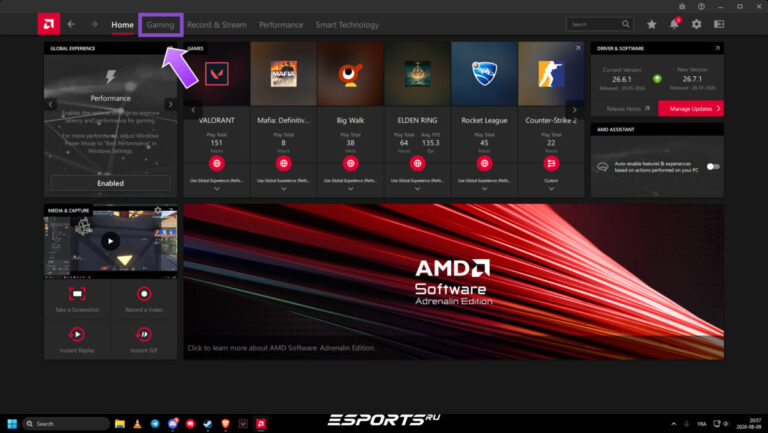Click the Enabled button under Performance
The width and height of the screenshot is (768, 433).
pos(111,183)
